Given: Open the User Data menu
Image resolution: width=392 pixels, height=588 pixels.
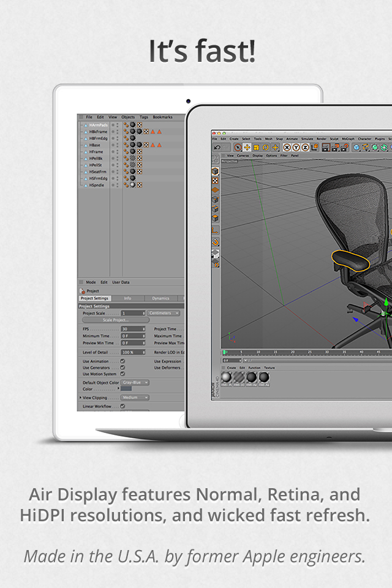Looking at the screenshot, I should coord(121,282).
